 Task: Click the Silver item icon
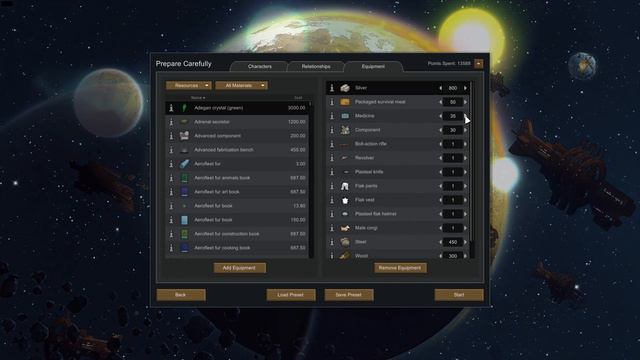345,88
